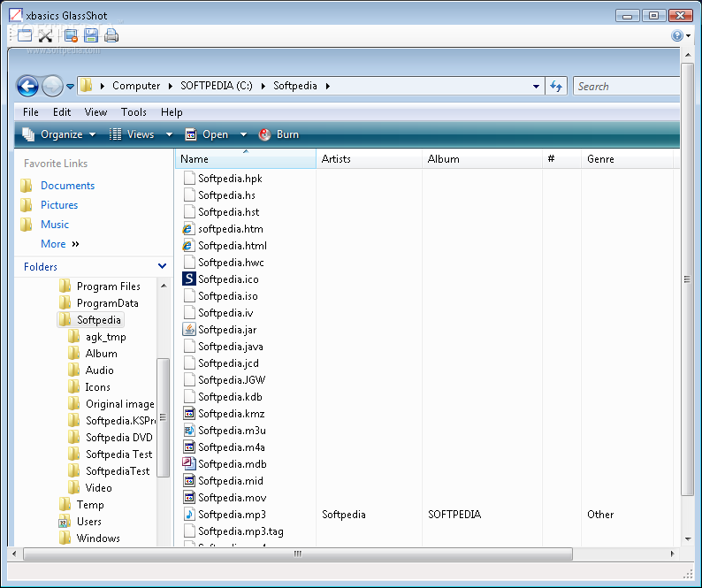Screen dimensions: 702x588
Task: Select the Video folder in tree
Action: [x=98, y=488]
